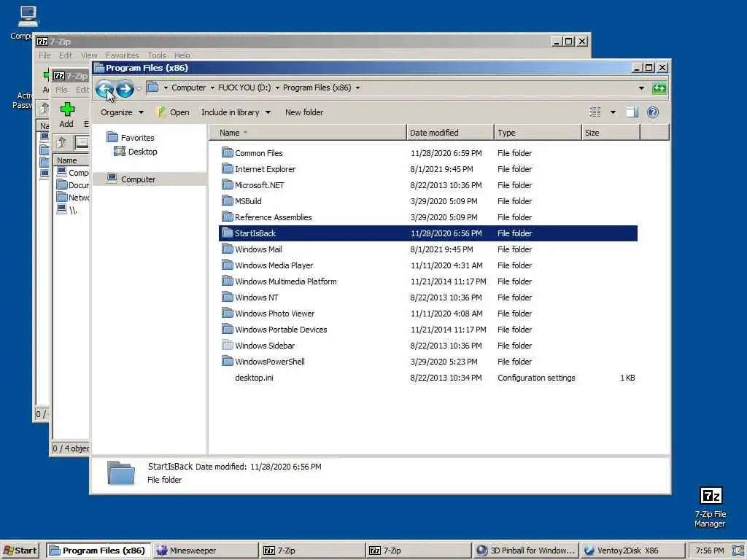Open Favorites menu in 7-Zip window
This screenshot has width=747, height=560.
pos(123,55)
